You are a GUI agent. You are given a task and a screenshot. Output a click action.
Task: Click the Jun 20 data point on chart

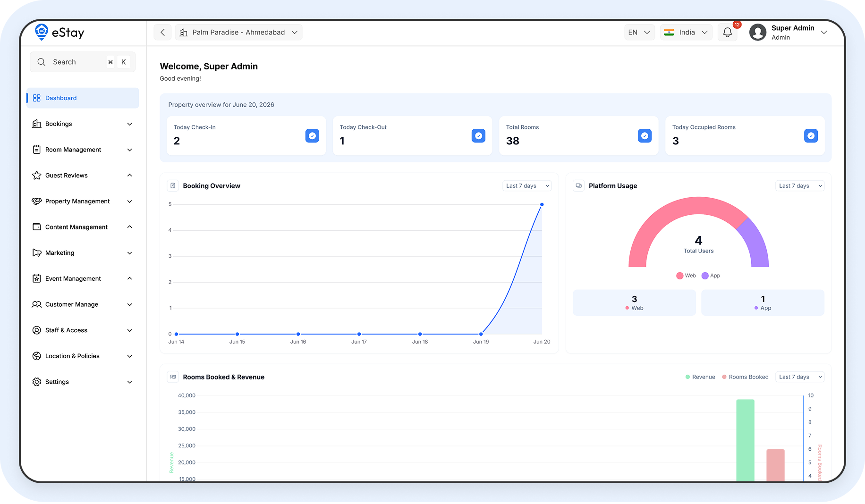[x=542, y=204]
